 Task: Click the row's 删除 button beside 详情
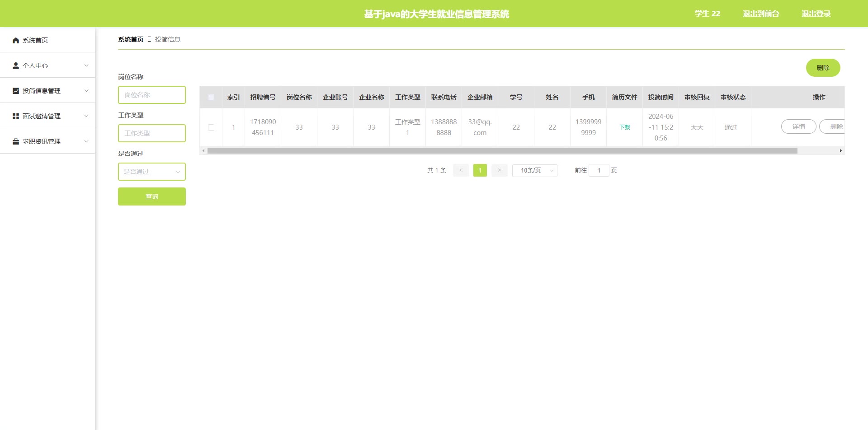[832, 127]
